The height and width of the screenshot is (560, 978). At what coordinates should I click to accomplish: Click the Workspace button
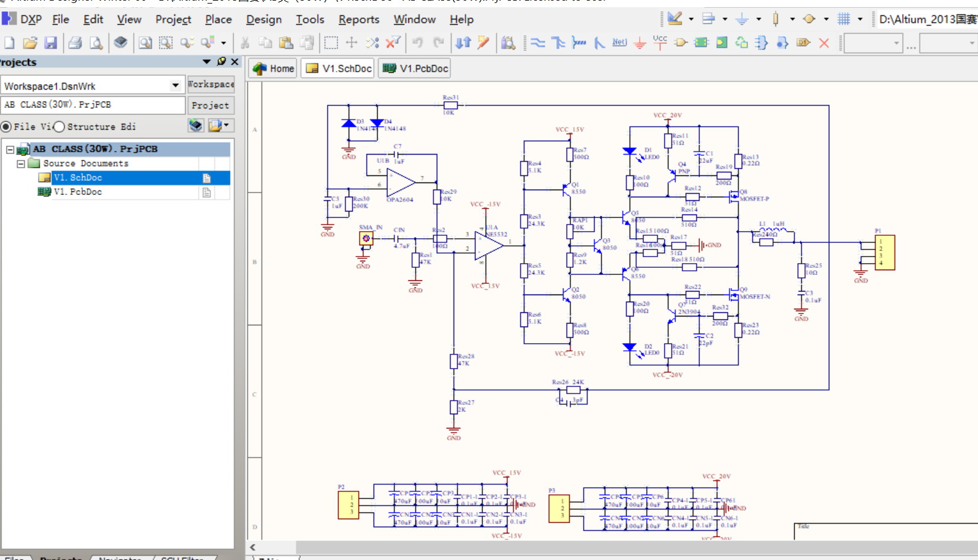pyautogui.click(x=210, y=84)
